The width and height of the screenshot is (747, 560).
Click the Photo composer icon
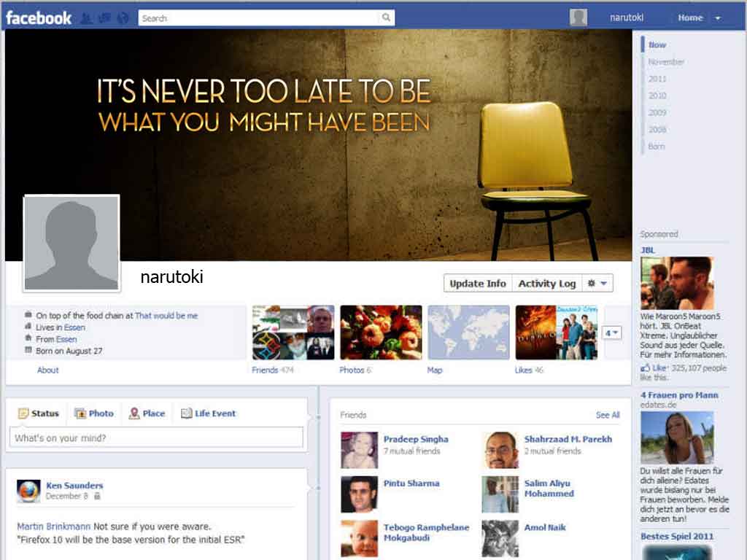click(80, 413)
